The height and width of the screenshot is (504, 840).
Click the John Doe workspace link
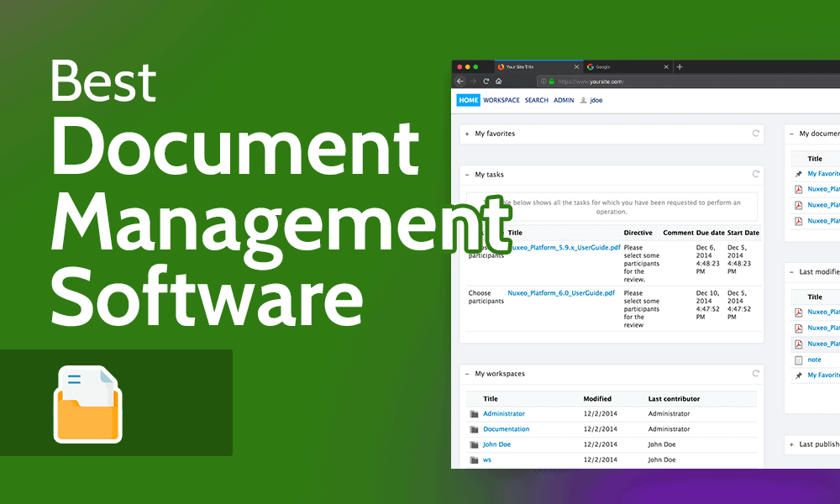[x=496, y=444]
